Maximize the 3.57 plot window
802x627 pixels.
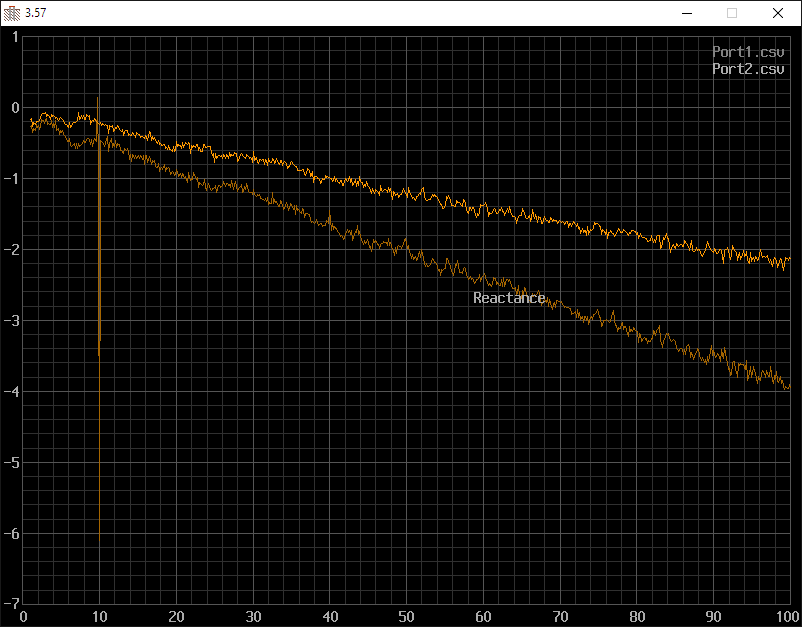point(732,13)
